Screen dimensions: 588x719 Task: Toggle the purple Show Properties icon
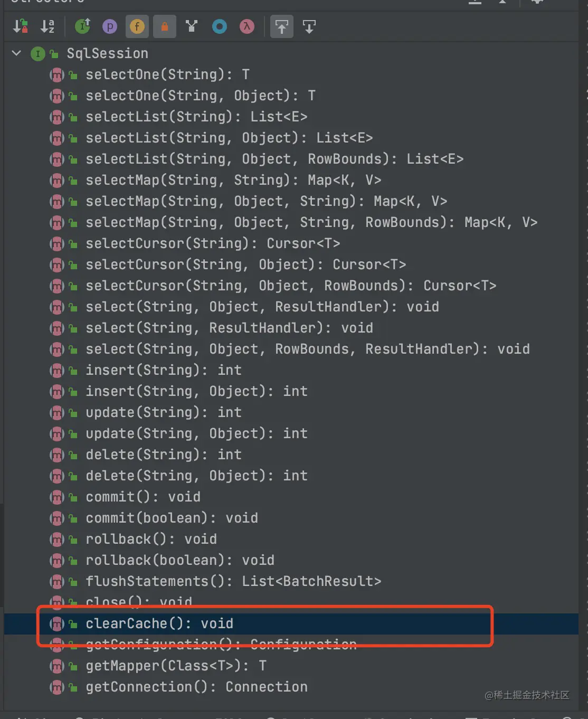coord(110,26)
